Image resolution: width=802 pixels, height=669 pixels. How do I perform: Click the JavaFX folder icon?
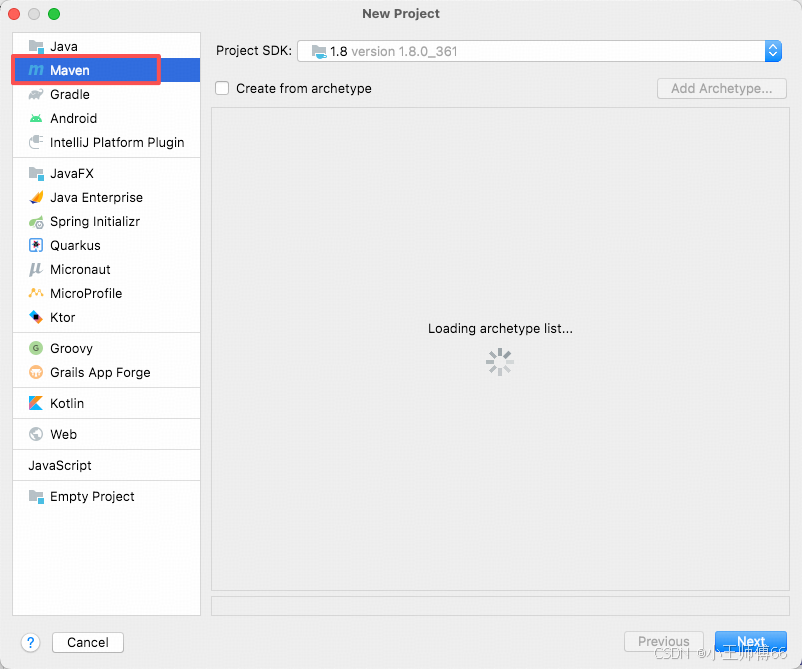(36, 174)
